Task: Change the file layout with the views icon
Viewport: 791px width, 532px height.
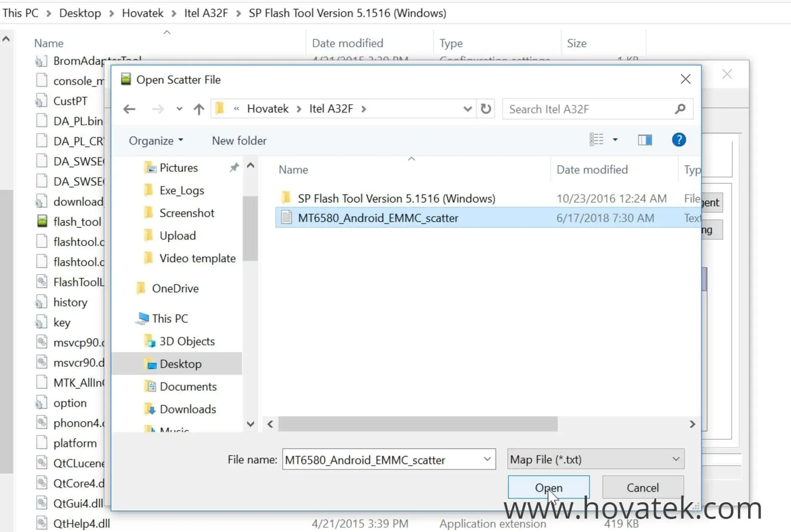Action: pyautogui.click(x=597, y=139)
